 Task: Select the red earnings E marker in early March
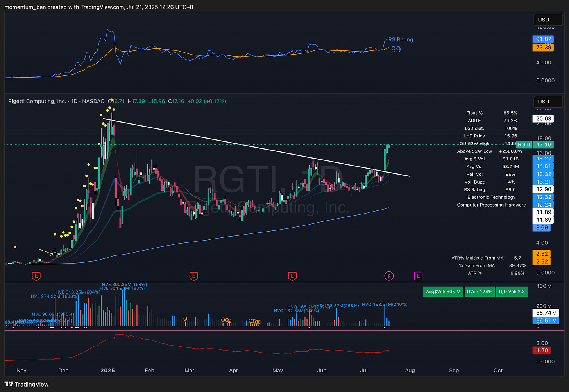[x=193, y=276]
